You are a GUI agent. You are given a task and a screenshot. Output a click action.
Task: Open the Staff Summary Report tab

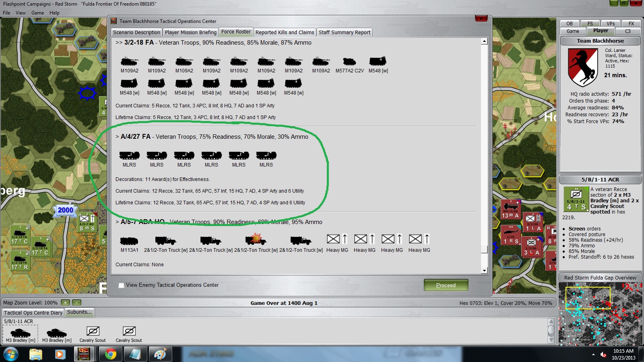(x=345, y=33)
